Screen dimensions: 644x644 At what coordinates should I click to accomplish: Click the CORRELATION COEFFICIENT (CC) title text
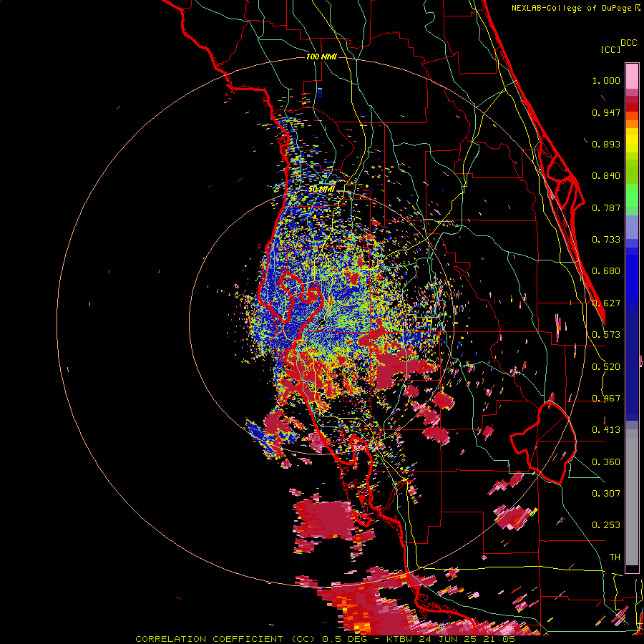[x=225, y=639]
